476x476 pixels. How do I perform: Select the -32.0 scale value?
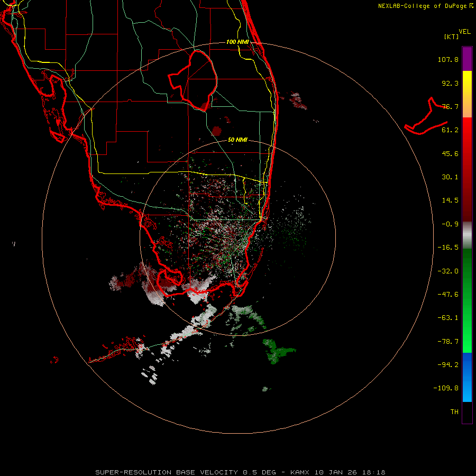pos(448,271)
